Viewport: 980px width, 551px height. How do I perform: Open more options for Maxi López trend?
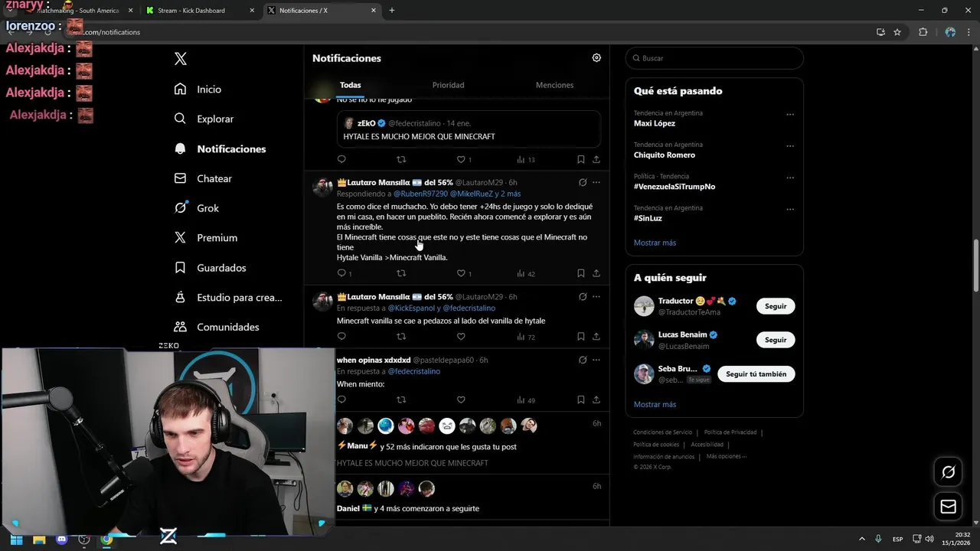point(790,115)
